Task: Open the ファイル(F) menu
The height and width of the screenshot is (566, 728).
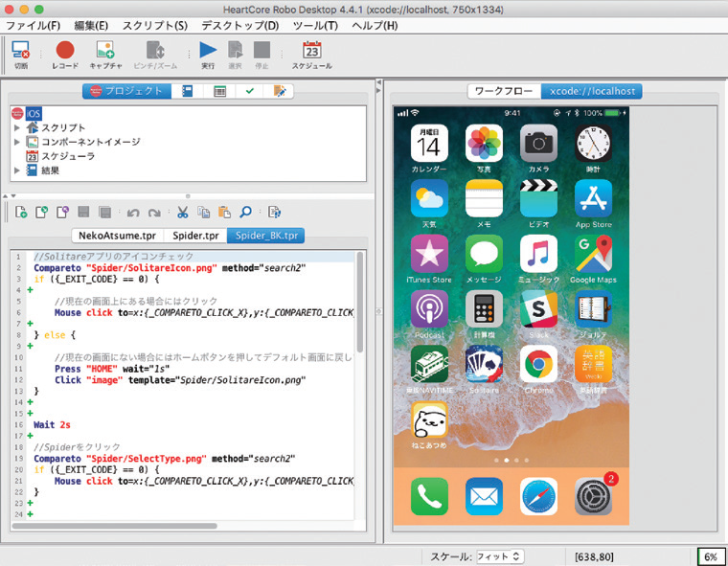Action: pyautogui.click(x=33, y=26)
